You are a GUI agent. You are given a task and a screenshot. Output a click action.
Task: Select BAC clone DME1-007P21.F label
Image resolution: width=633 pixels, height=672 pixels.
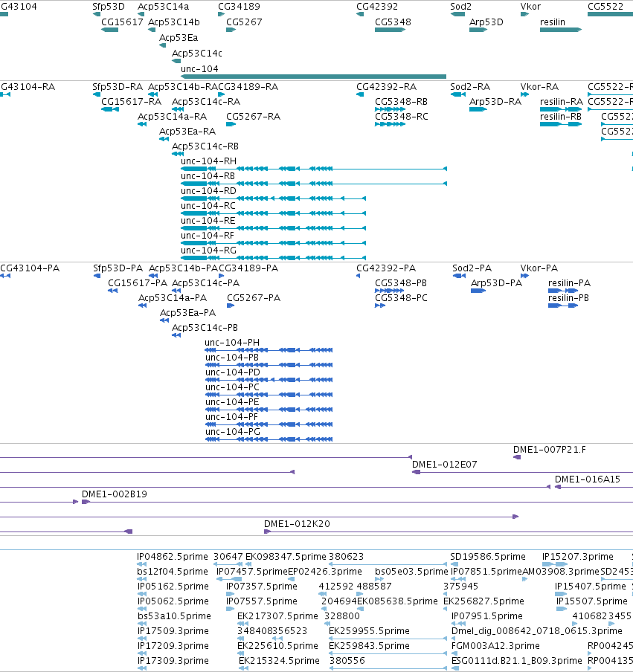pos(550,450)
